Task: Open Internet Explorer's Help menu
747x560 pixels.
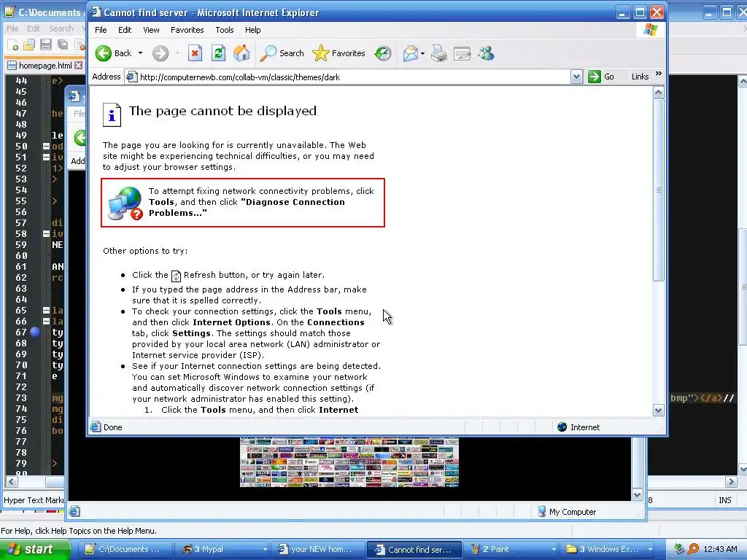Action: 253,29
